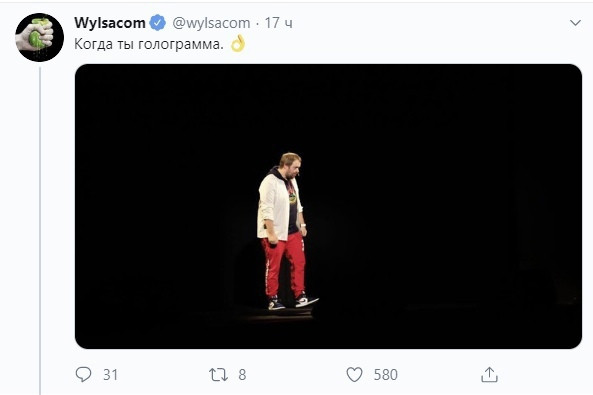
Task: Click the man in red pants
Action: pyautogui.click(x=286, y=231)
